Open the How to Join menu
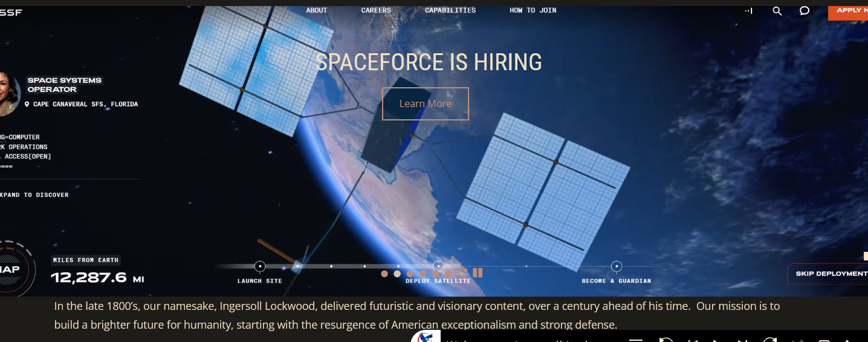 (533, 10)
